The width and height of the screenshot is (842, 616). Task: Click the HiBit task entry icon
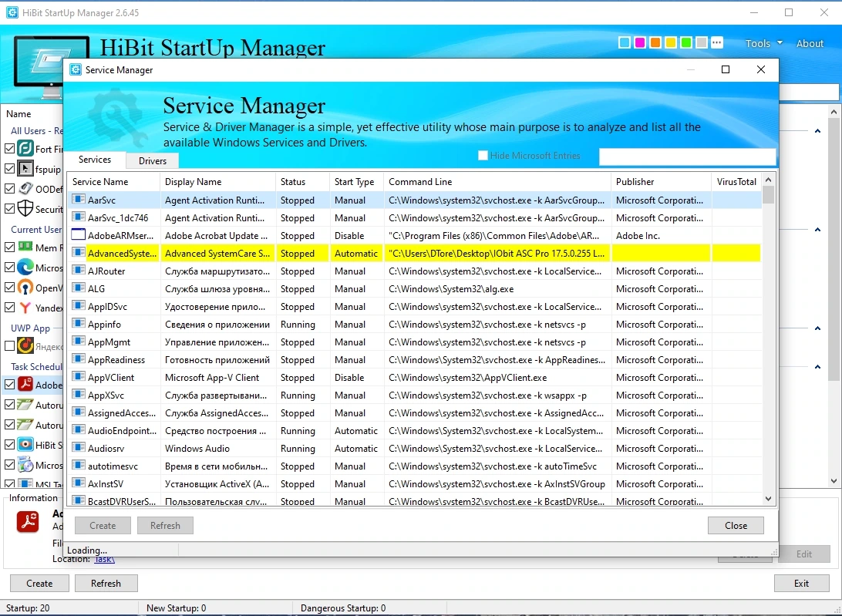point(25,444)
